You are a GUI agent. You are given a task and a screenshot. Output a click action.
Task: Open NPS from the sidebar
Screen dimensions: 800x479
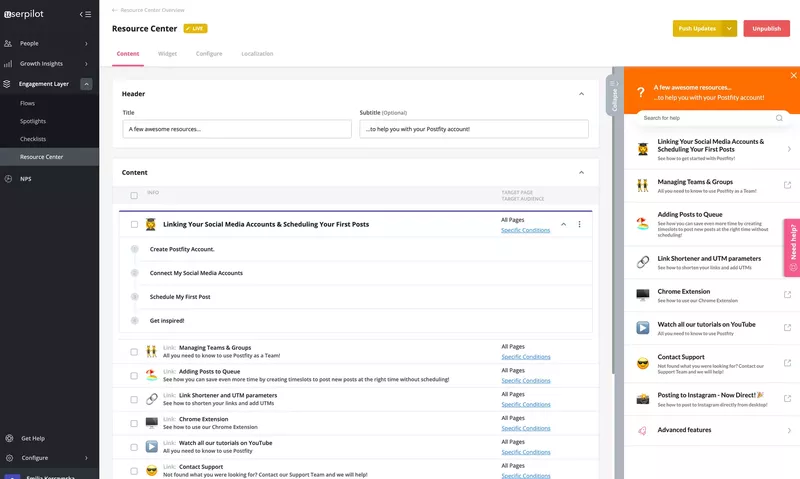[26, 179]
